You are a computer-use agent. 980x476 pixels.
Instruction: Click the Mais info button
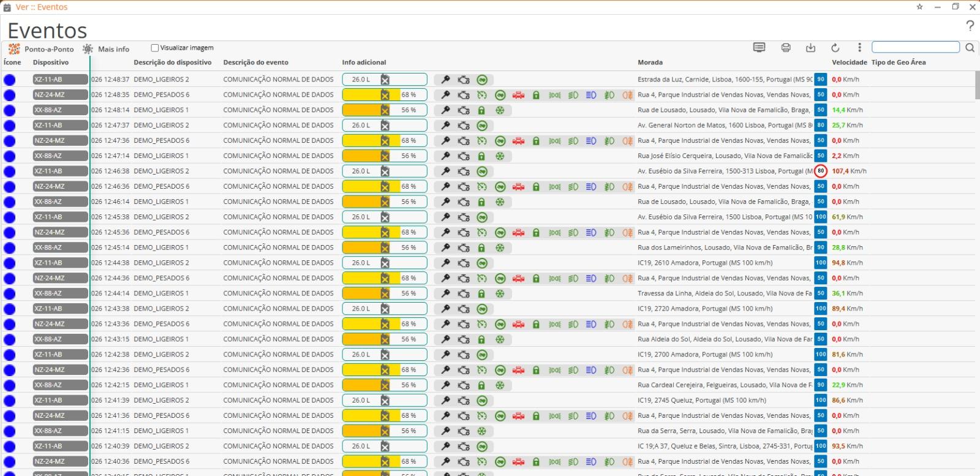pos(107,49)
